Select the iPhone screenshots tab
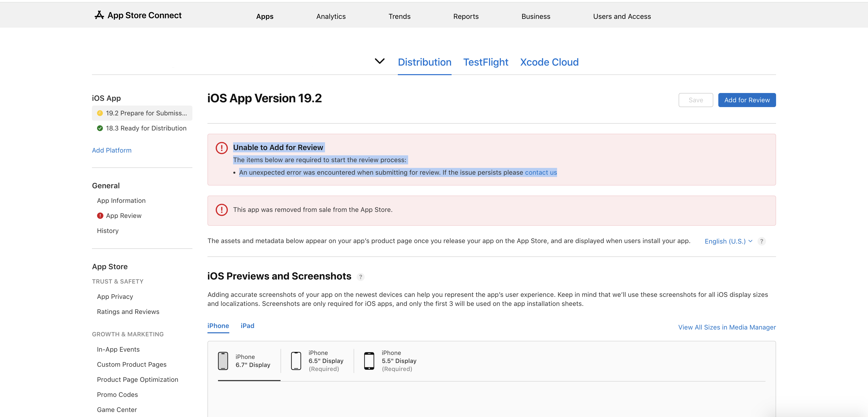 coord(218,326)
